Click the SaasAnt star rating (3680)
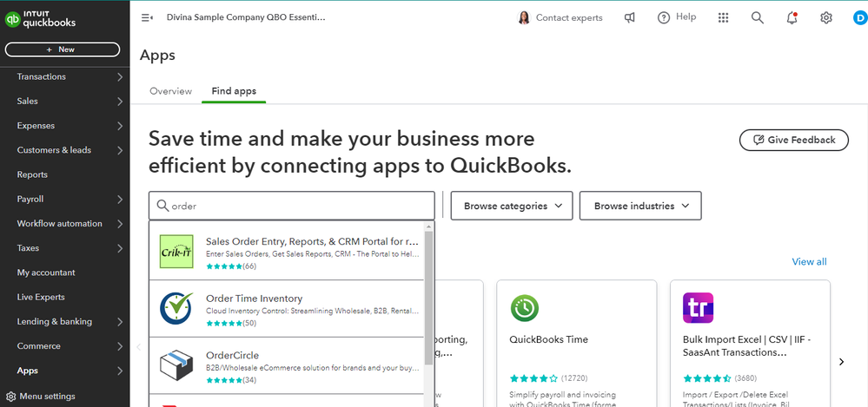 coord(719,379)
